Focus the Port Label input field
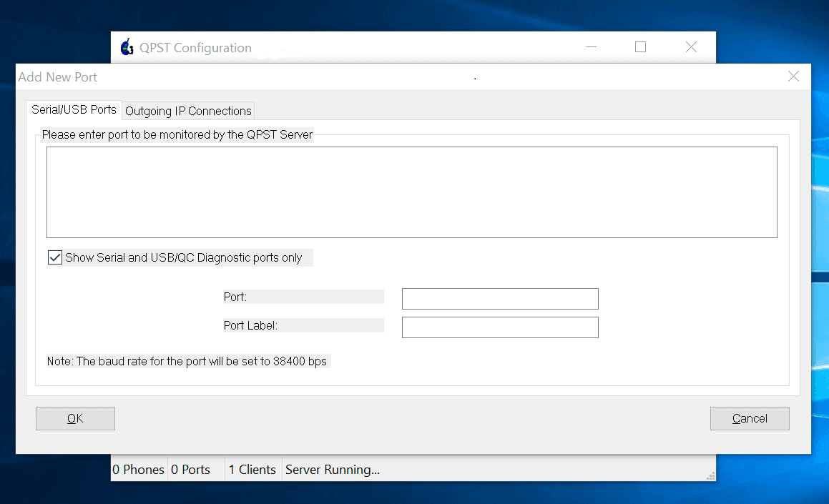829x504 pixels. (x=500, y=327)
